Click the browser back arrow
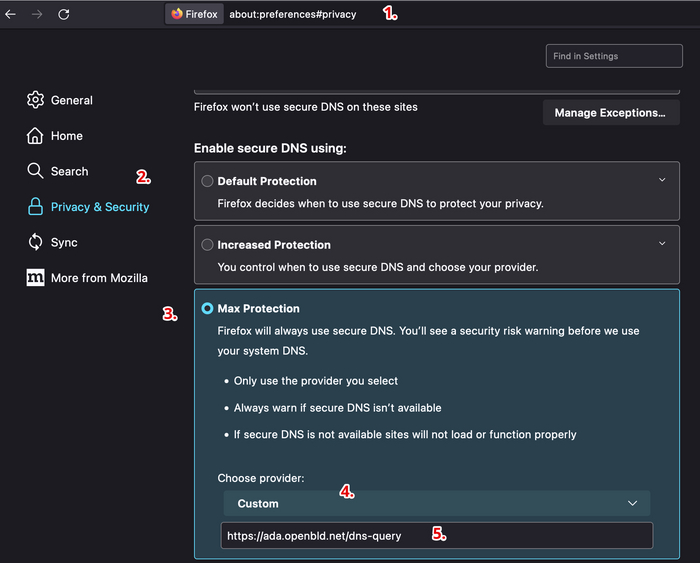This screenshot has width=700, height=563. (x=11, y=14)
